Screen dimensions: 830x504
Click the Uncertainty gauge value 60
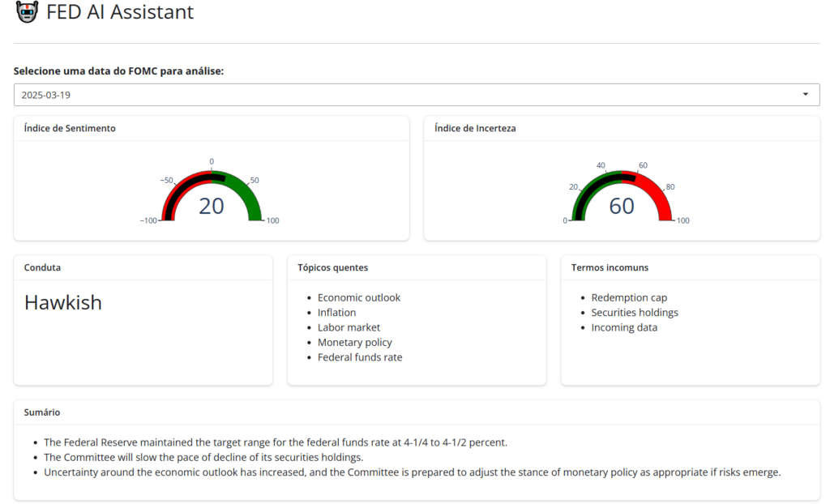(x=622, y=206)
